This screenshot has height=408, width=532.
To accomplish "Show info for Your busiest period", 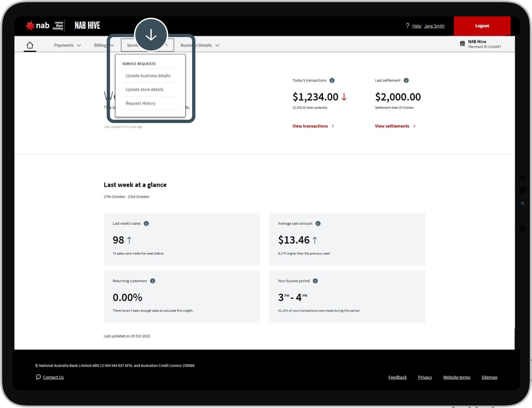I will point(315,281).
